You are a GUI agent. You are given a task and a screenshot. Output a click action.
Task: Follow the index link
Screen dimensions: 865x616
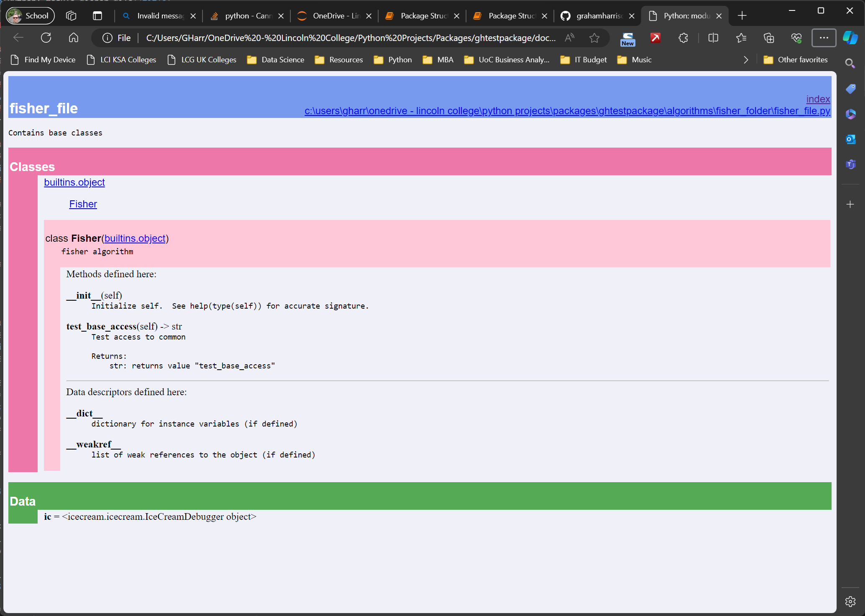coord(818,99)
